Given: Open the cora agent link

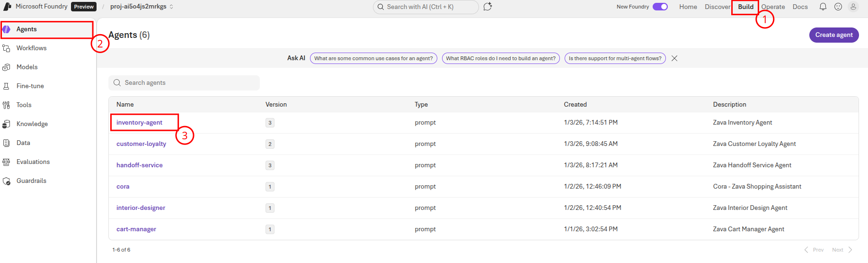Looking at the screenshot, I should (123, 187).
